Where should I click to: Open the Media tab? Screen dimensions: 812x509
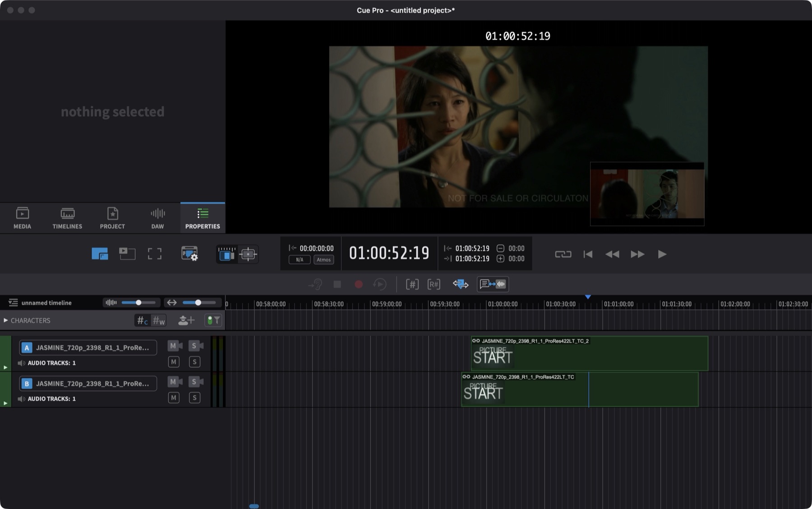pyautogui.click(x=22, y=218)
